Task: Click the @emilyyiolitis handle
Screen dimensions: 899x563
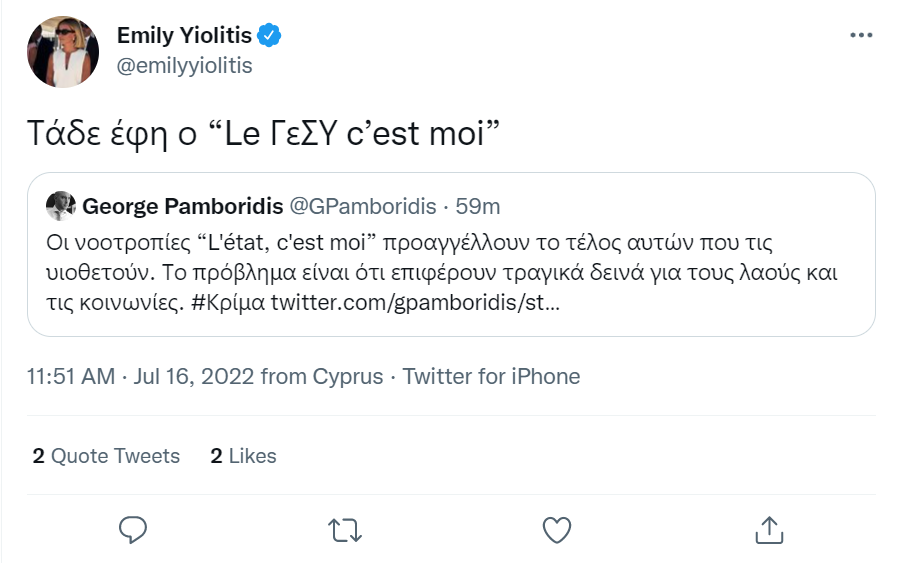Action: coord(184,66)
